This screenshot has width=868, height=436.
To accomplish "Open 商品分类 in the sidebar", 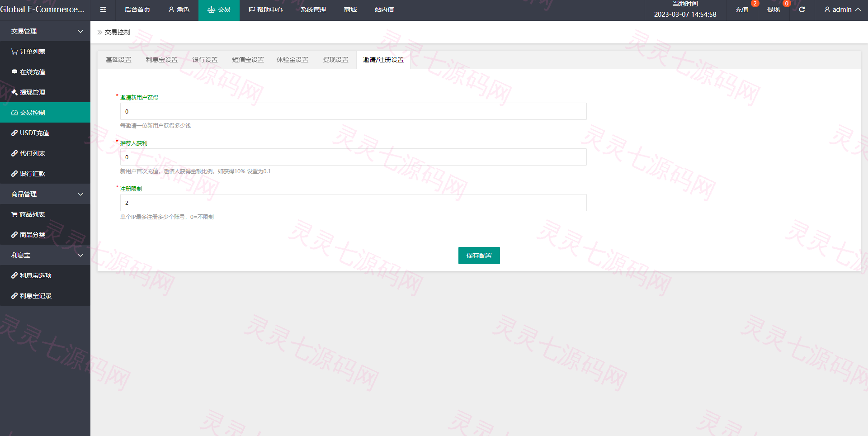I will (45, 235).
